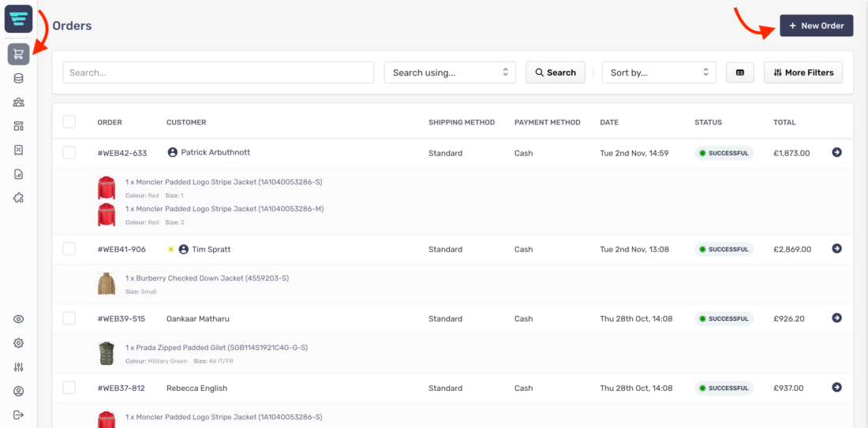Screen dimensions: 868x428
Task: Select the checkbox for order #WEB42-633
Action: click(69, 153)
